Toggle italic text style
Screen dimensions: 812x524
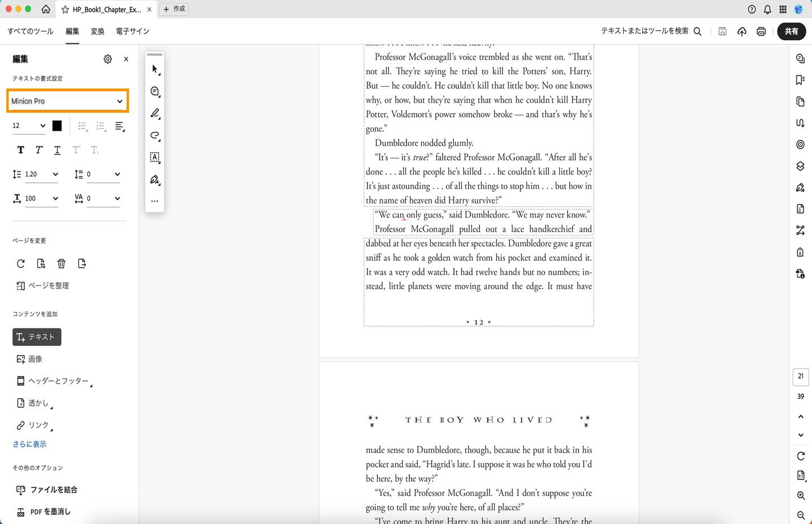pos(39,150)
